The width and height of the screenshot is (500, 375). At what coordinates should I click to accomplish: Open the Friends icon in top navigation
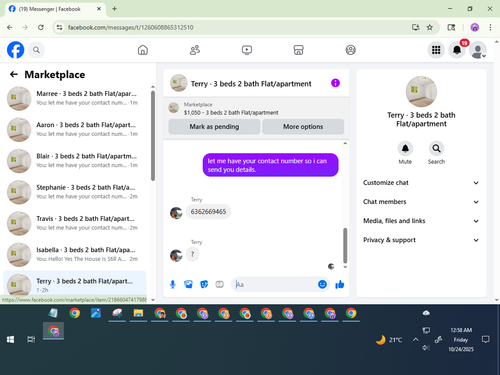[x=195, y=50]
